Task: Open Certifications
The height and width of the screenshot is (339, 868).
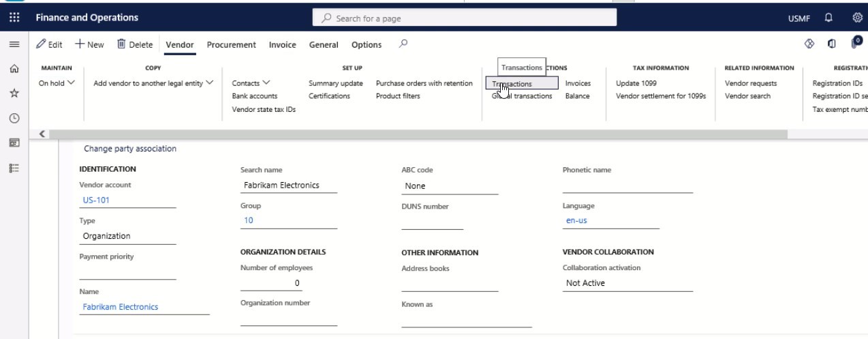Action: click(x=329, y=96)
